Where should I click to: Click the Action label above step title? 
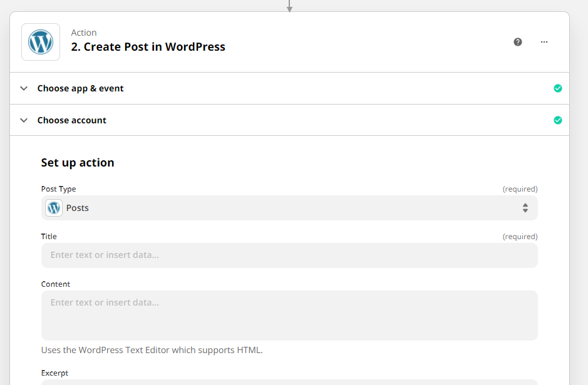click(x=84, y=33)
